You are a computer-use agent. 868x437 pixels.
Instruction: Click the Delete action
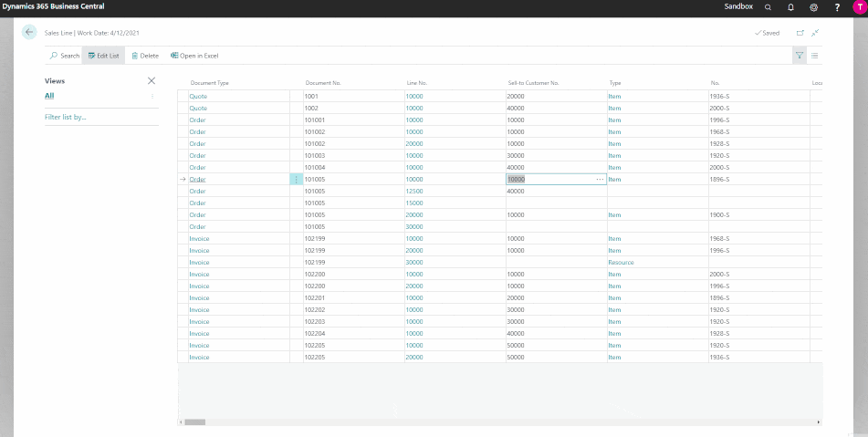tap(145, 56)
